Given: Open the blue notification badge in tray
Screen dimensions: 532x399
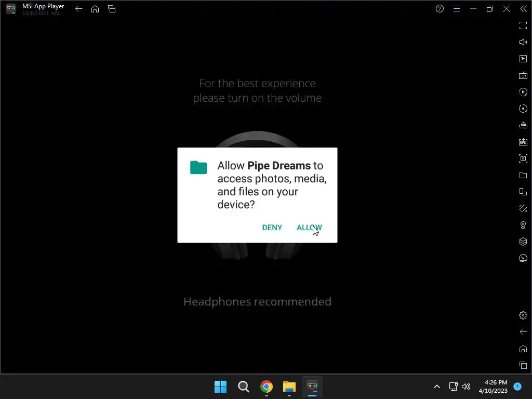Looking at the screenshot, I should pos(517,387).
